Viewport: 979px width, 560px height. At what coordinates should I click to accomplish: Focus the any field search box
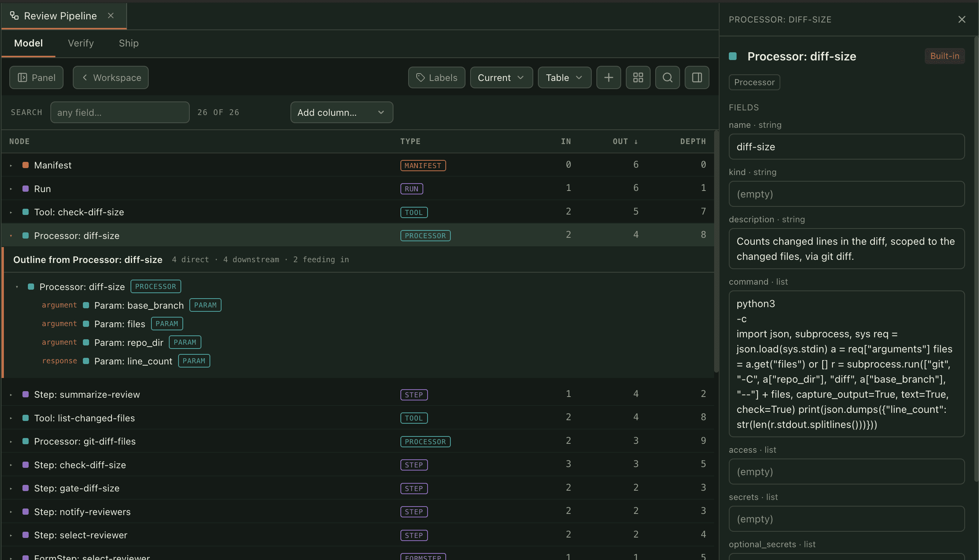(120, 112)
